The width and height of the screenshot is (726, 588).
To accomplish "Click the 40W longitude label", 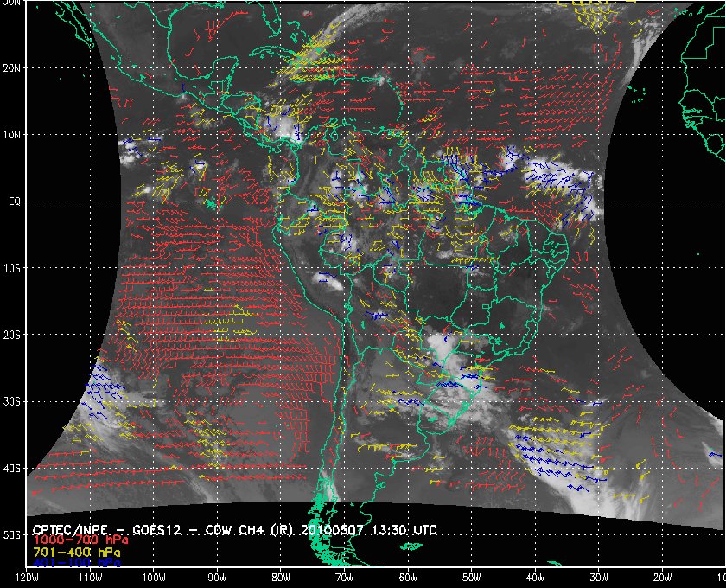I will [535, 578].
